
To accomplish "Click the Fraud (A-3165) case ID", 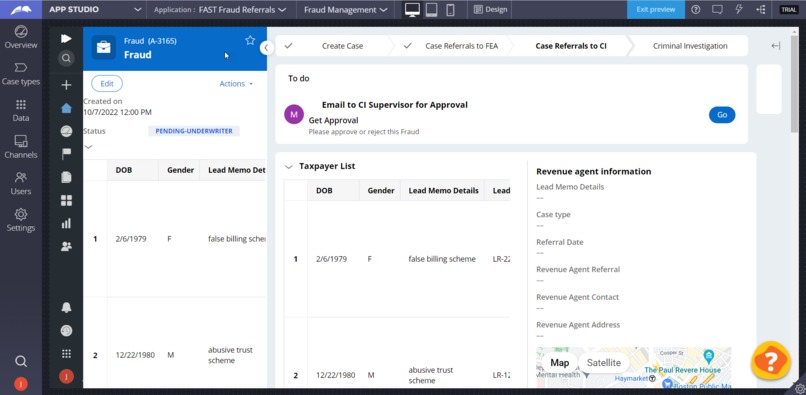I will pos(150,41).
